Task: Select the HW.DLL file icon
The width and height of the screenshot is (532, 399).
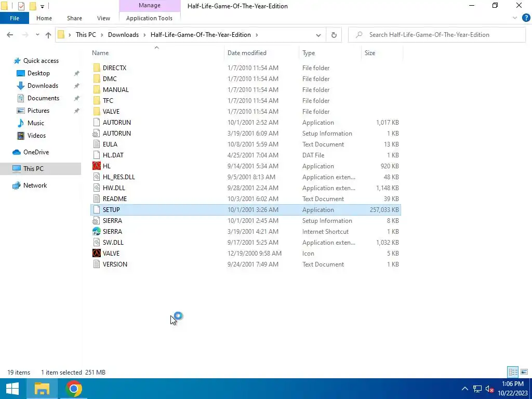Action: click(x=97, y=188)
